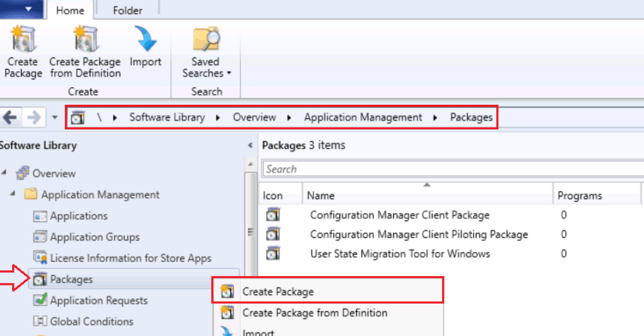This screenshot has width=644, height=336.
Task: Switch to the Home ribbon tab
Action: click(70, 10)
